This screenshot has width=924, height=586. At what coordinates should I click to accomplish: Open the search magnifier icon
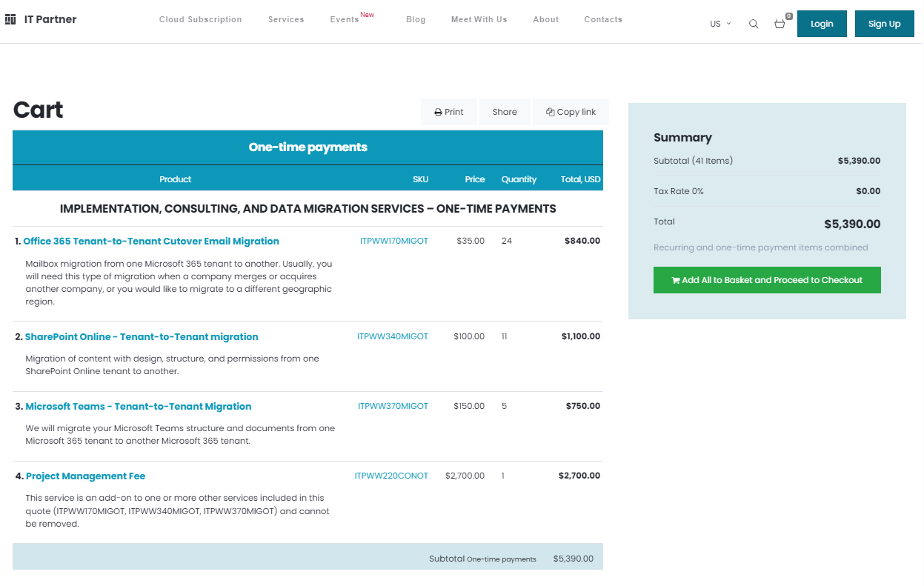click(754, 24)
